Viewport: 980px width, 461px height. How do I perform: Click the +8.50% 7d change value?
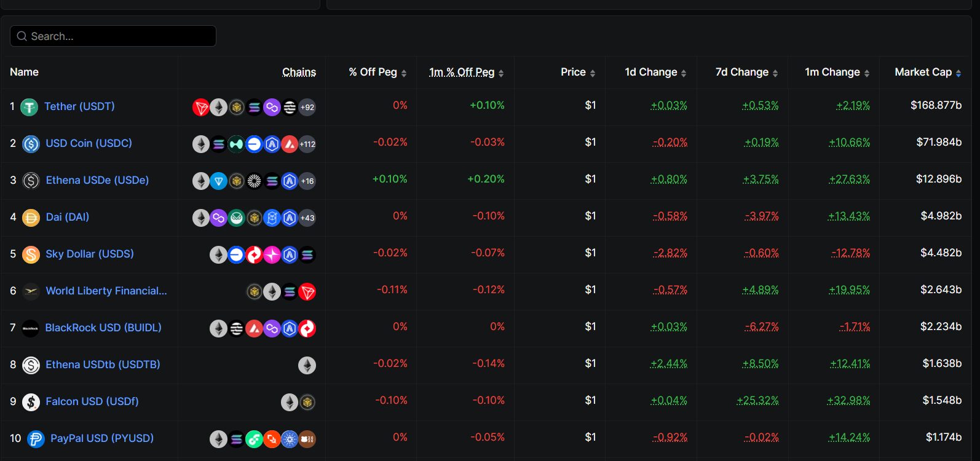761,364
